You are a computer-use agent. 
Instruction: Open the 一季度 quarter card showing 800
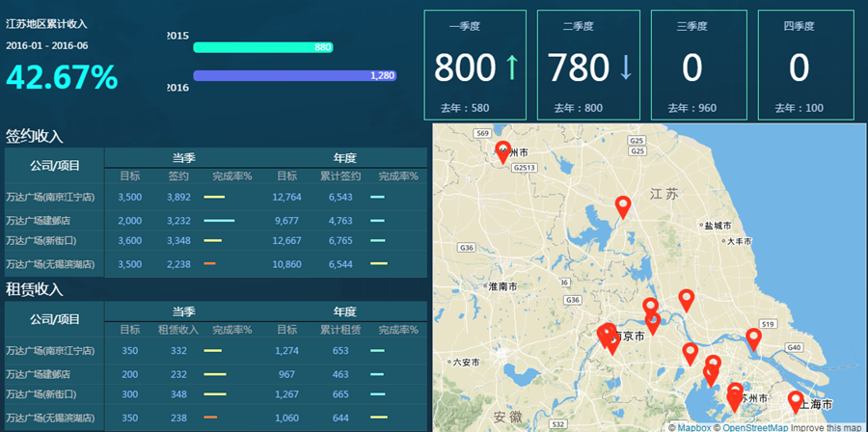475,65
